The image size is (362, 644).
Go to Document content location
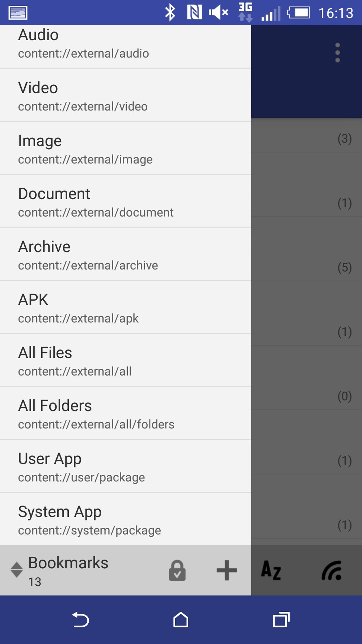click(x=125, y=202)
